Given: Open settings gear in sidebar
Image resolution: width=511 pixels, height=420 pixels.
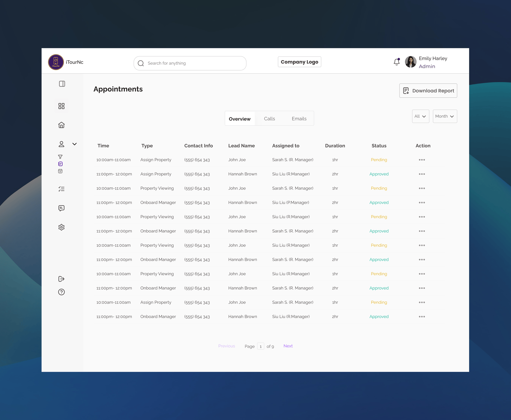Looking at the screenshot, I should click(61, 227).
